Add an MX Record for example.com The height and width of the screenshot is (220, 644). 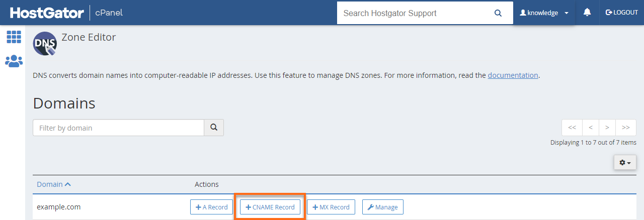[331, 207]
